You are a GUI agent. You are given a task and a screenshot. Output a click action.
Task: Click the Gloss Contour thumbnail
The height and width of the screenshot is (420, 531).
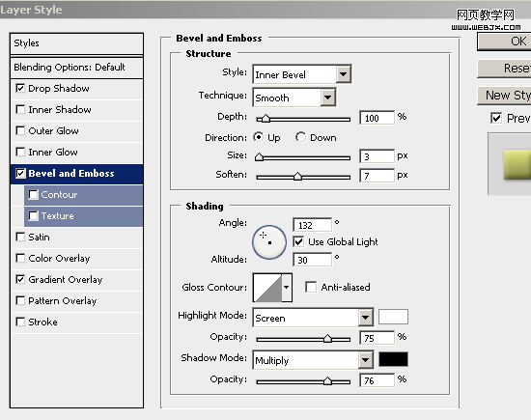click(267, 288)
